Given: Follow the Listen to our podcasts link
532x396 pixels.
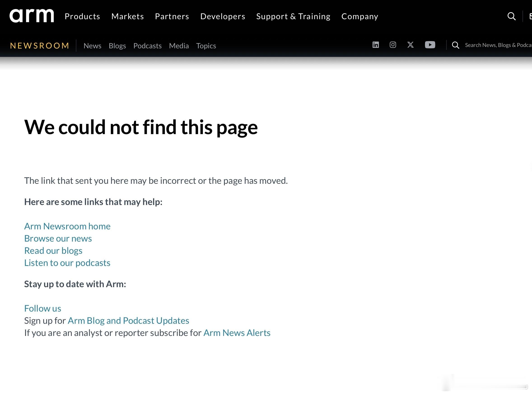Looking at the screenshot, I should tap(67, 263).
